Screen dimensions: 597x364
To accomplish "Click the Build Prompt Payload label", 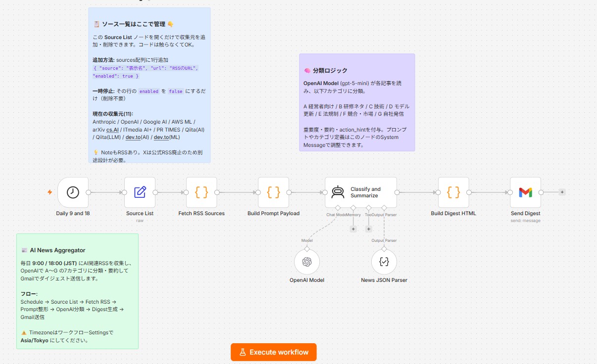I will pyautogui.click(x=273, y=214).
